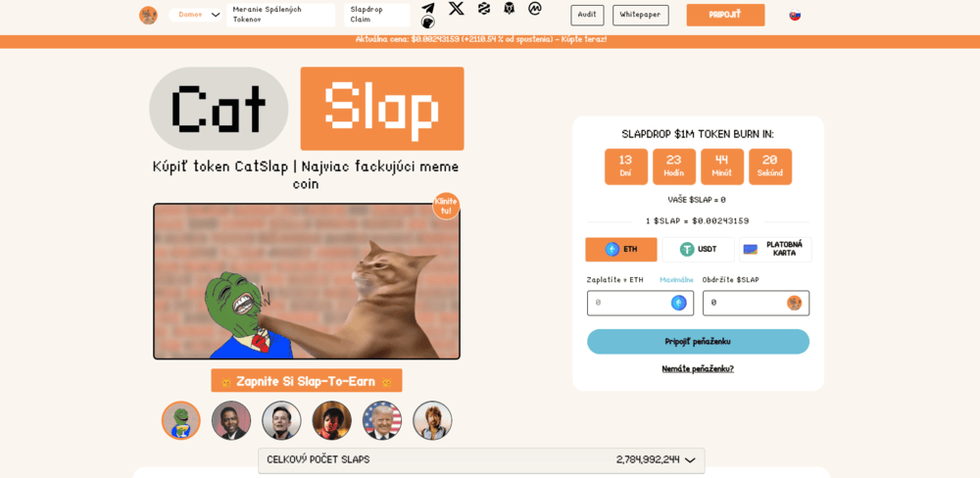Click the DEXTools icon next to X
This screenshot has width=980, height=478.
point(484,8)
